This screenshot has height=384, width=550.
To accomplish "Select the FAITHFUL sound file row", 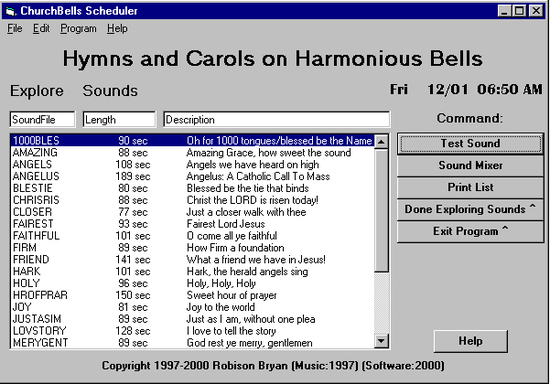I will coord(192,236).
